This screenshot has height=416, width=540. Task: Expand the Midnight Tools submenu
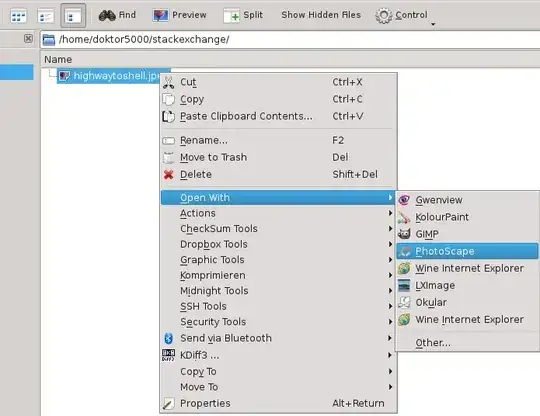(278, 291)
